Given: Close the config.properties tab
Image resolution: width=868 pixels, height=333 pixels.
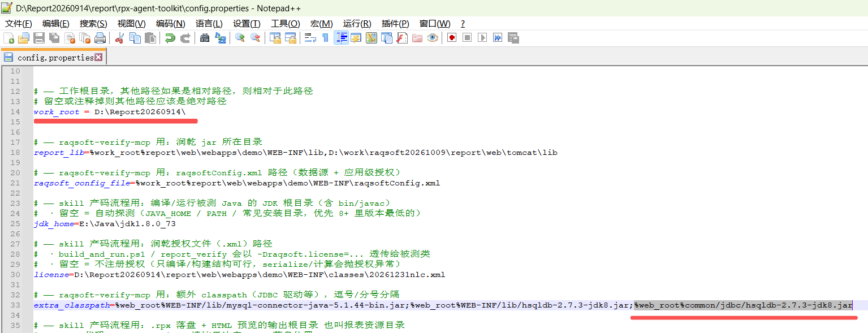Looking at the screenshot, I should [x=98, y=57].
